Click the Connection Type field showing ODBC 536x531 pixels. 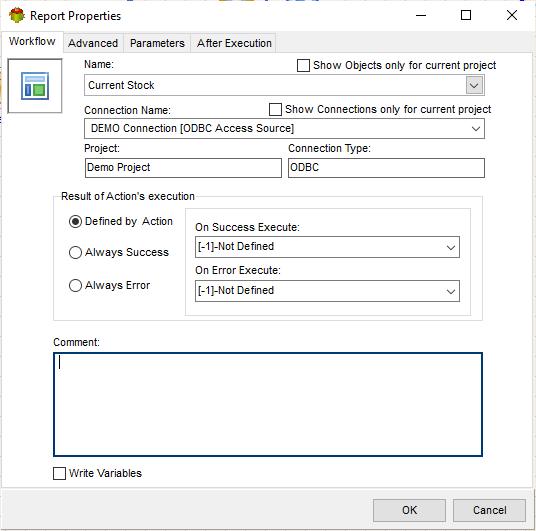386,168
